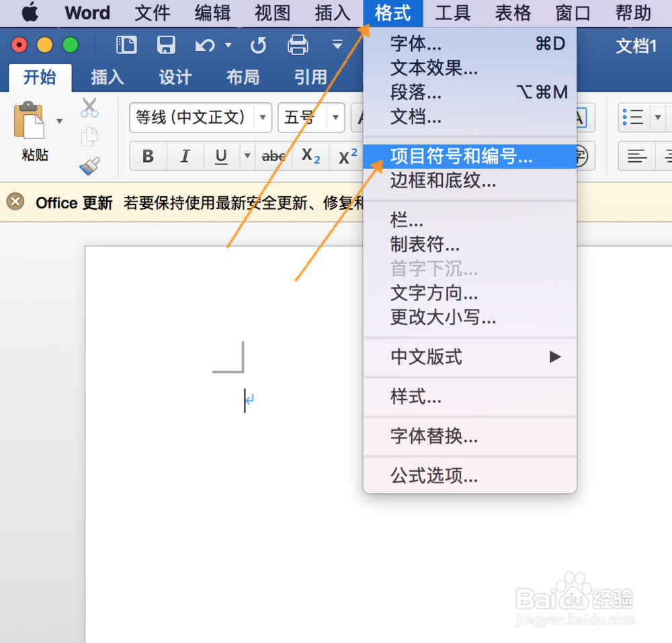Open the 工具 menu
The height and width of the screenshot is (643, 672).
pyautogui.click(x=453, y=13)
